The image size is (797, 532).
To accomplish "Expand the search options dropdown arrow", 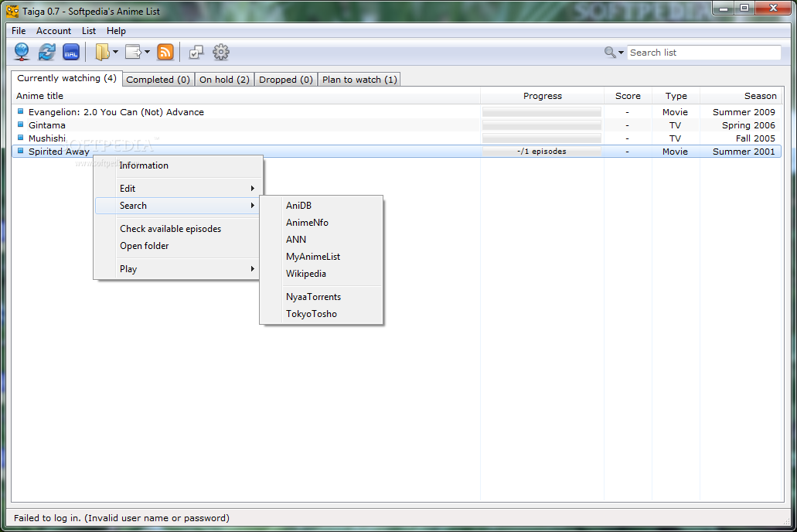I will click(621, 53).
